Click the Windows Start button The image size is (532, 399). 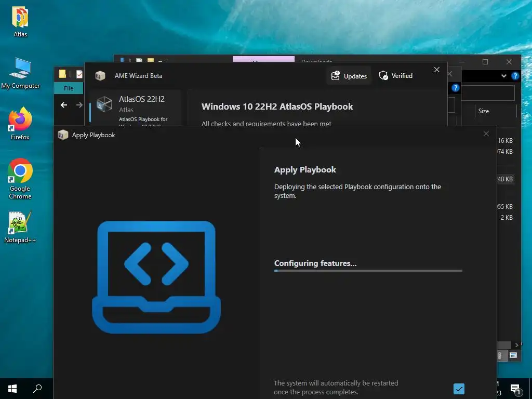click(12, 389)
